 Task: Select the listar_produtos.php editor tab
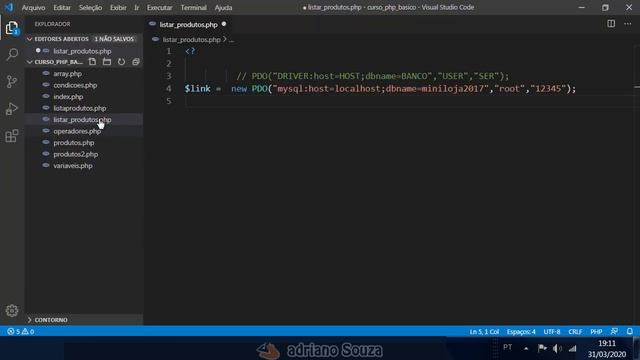[188, 24]
